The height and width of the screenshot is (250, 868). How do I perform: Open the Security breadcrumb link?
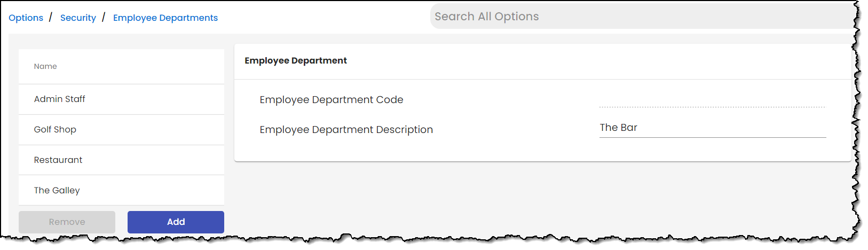78,18
